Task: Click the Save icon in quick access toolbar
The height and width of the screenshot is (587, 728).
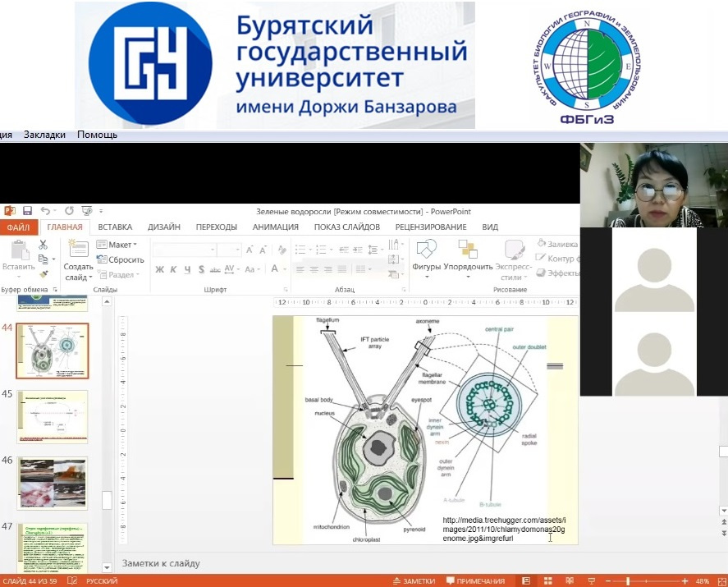Action: (27, 211)
